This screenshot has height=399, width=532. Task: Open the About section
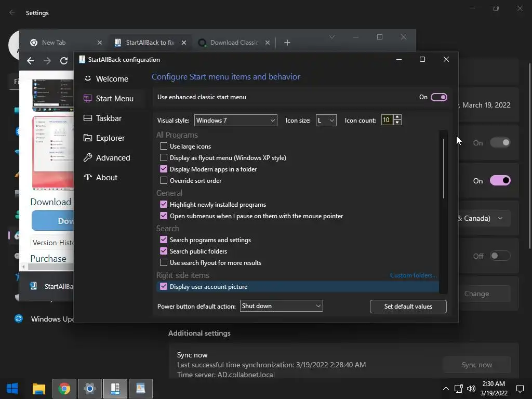(107, 177)
